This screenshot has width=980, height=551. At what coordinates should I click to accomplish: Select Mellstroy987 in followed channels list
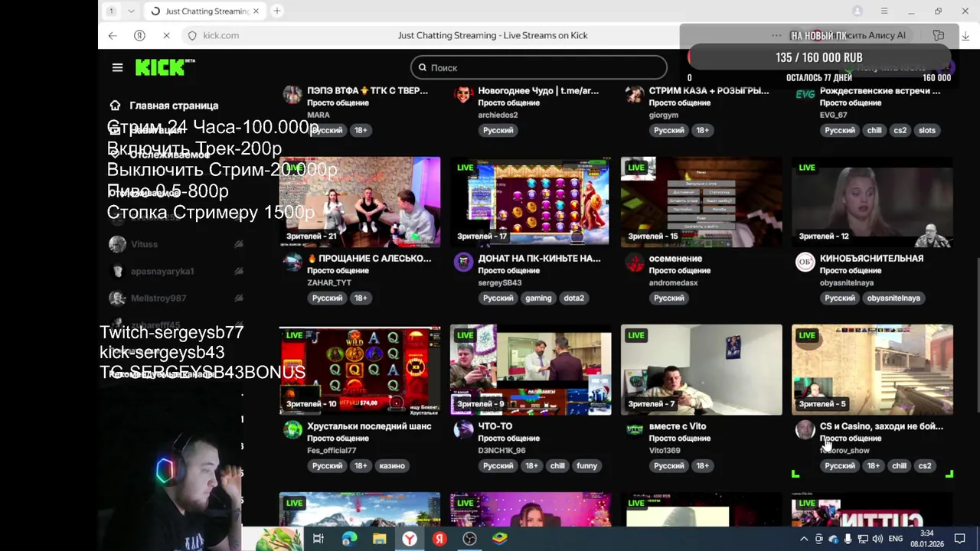coord(176,298)
